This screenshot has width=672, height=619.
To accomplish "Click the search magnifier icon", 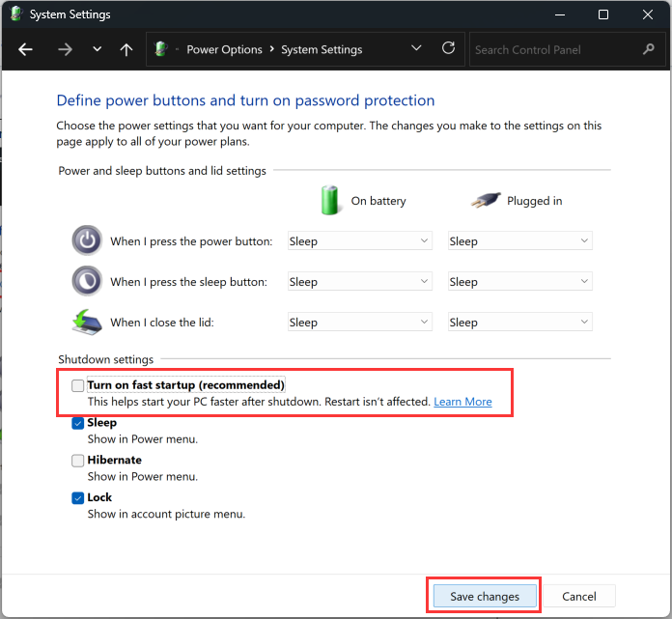I will [649, 49].
